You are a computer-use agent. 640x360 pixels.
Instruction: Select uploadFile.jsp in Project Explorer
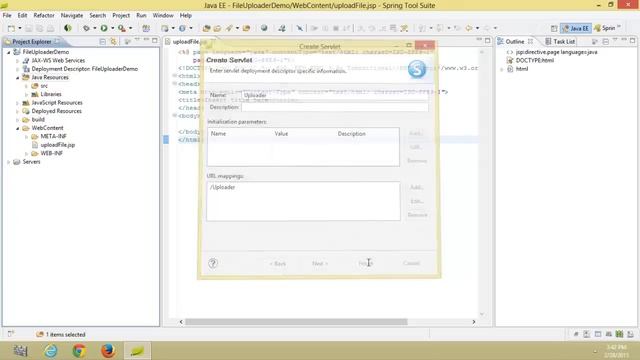58,145
